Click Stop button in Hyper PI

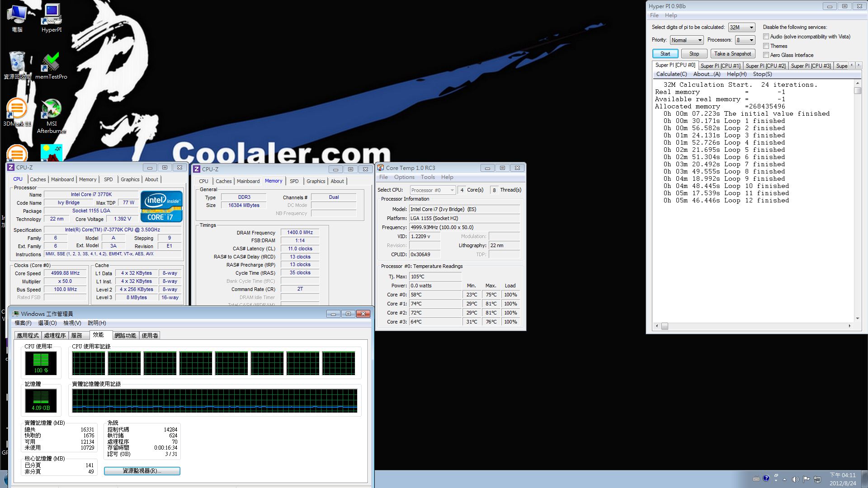[x=694, y=54]
